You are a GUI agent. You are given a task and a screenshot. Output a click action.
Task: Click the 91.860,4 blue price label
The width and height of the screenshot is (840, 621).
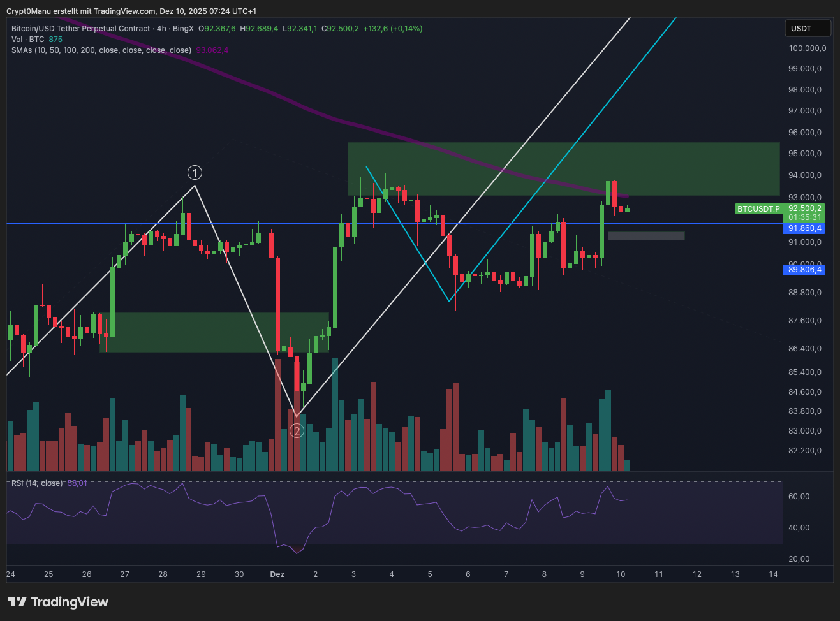[804, 228]
